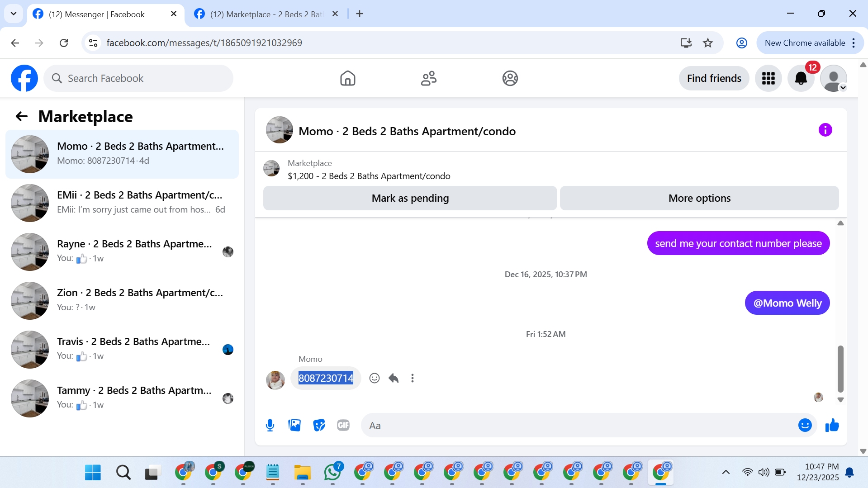This screenshot has width=868, height=488.
Task: Click chat scroll up arrow
Action: [x=840, y=223]
